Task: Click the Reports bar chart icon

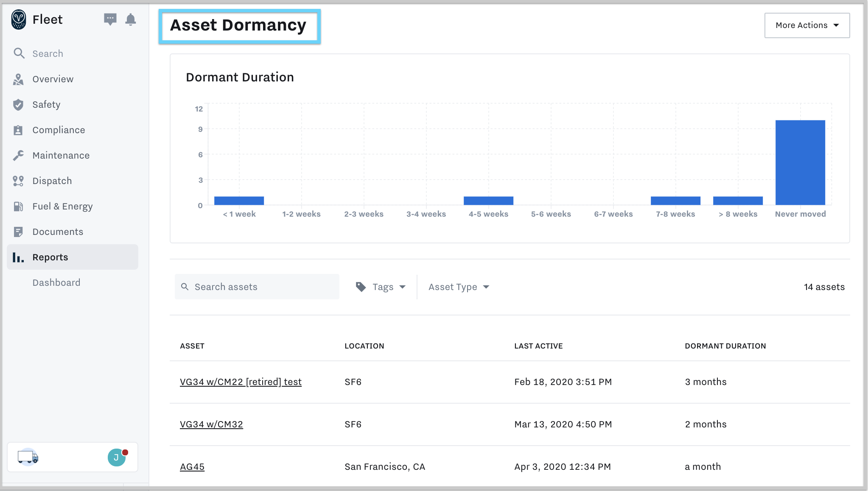Action: 18,257
